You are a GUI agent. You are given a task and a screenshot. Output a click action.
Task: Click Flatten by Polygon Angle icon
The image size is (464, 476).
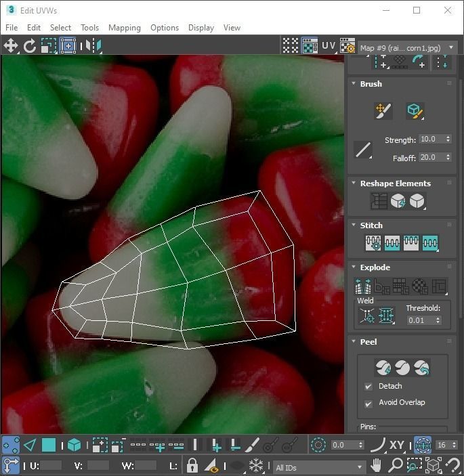pos(382,286)
